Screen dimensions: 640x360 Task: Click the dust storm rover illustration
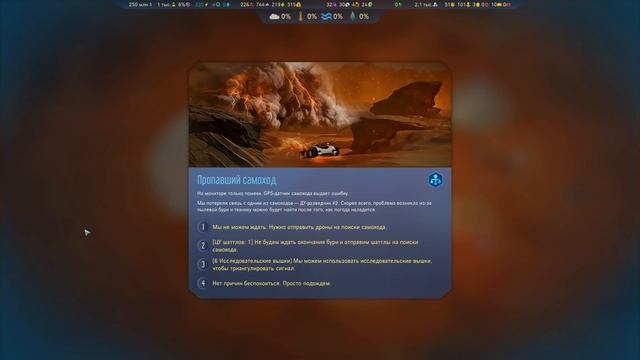[x=320, y=115]
